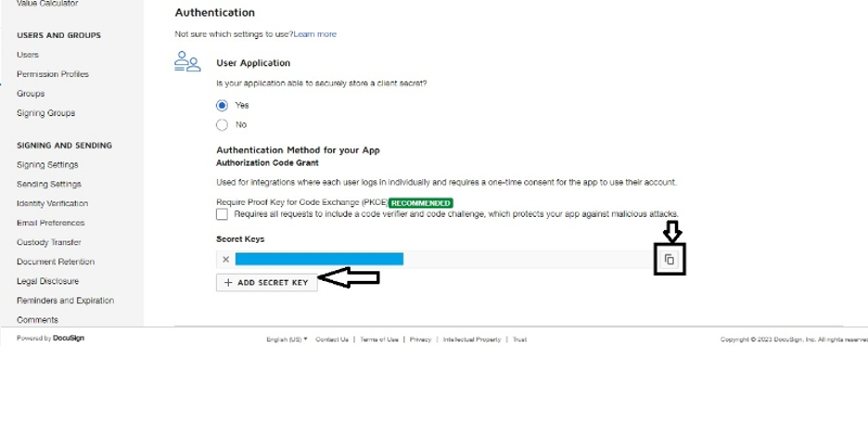This screenshot has width=868, height=423.
Task: Open Comments in the sidebar
Action: pyautogui.click(x=37, y=319)
